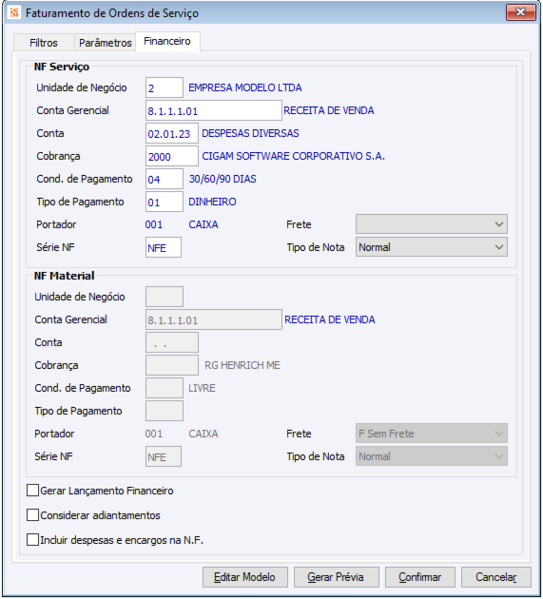Click NF Material Conta field
543x599 pixels.
172,342
